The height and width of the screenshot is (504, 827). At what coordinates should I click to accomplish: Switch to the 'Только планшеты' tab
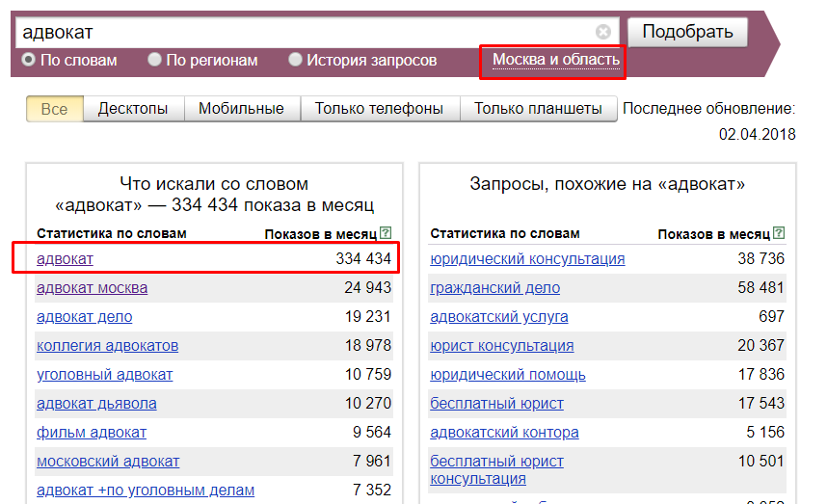click(538, 109)
